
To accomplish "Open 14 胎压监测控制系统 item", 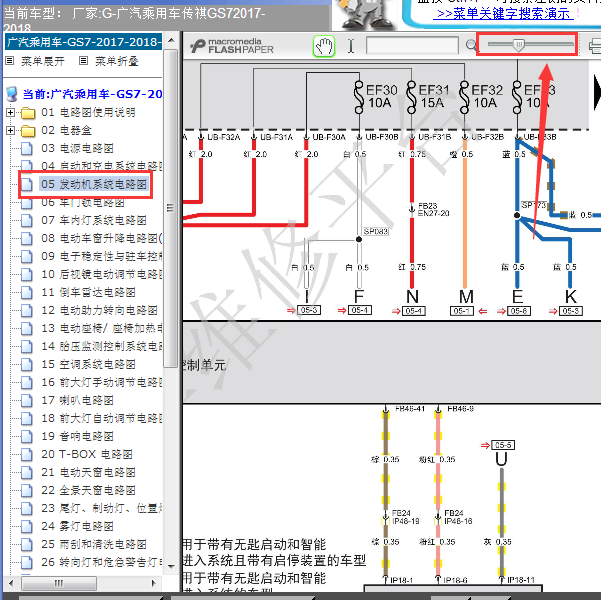I will pyautogui.click(x=101, y=346).
